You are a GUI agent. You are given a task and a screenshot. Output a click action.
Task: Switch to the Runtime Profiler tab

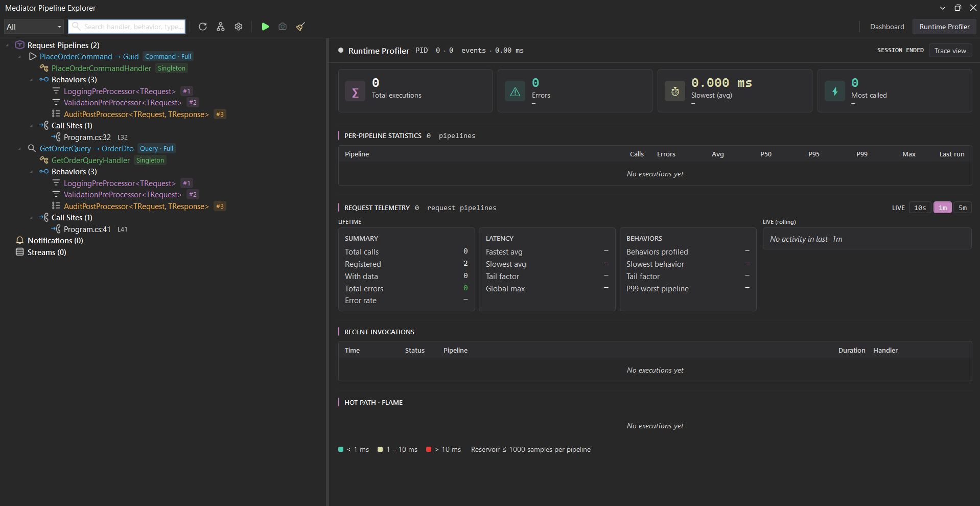944,27
